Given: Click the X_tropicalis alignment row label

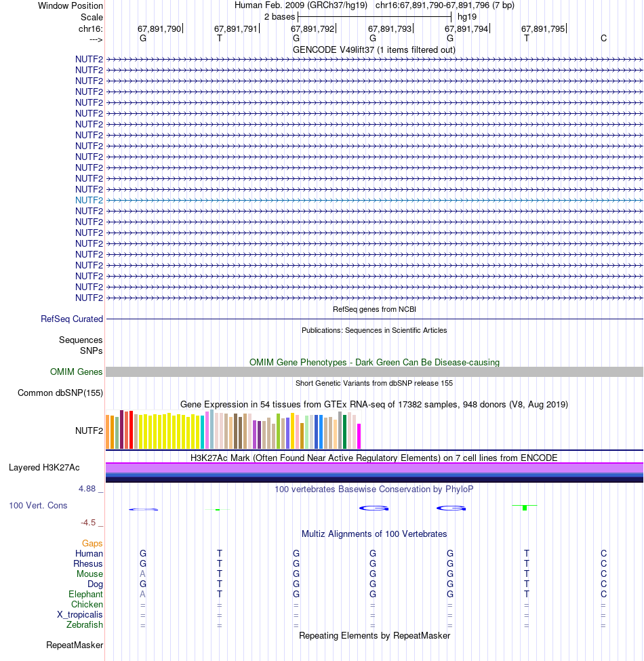Looking at the screenshot, I should (x=80, y=615).
